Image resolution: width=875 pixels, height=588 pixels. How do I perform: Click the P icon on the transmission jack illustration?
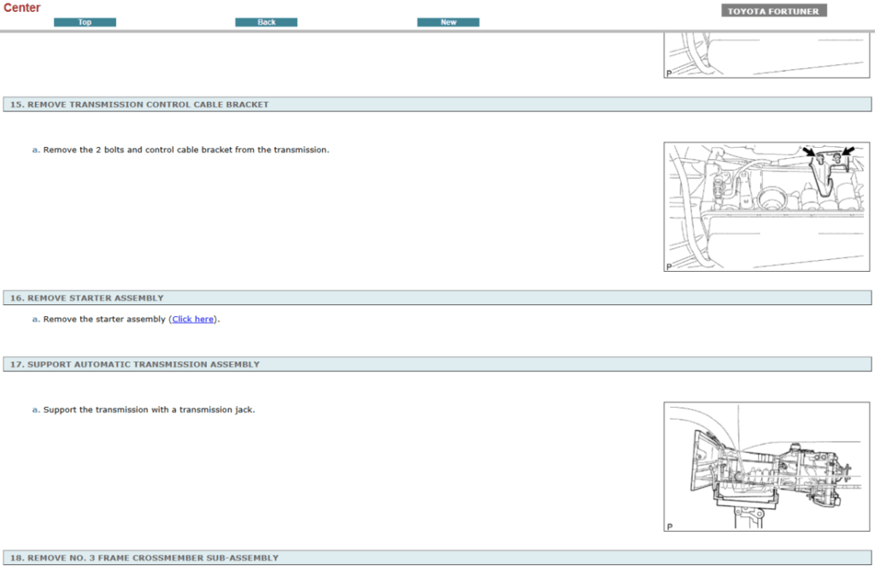pos(668,526)
